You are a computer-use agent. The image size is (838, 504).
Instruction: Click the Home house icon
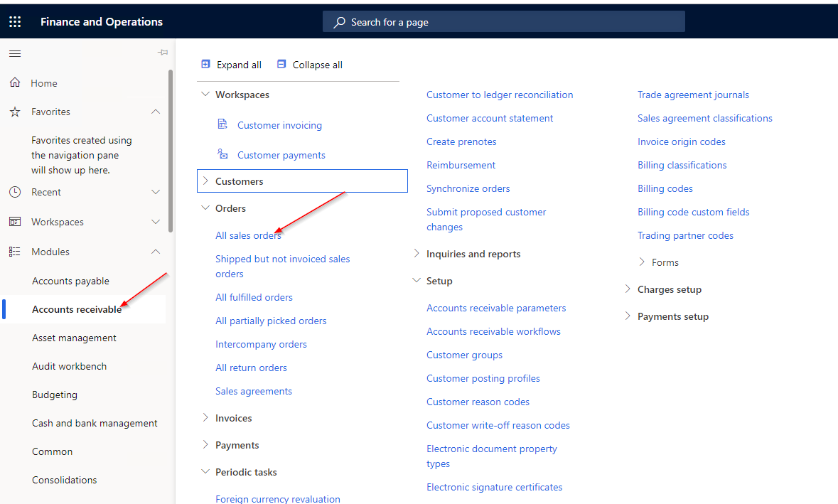(15, 83)
